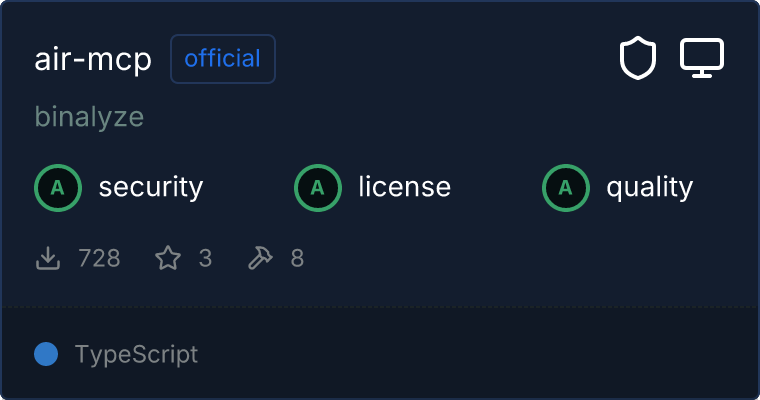Click the 8 tools count
This screenshot has height=400, width=760.
tap(297, 258)
